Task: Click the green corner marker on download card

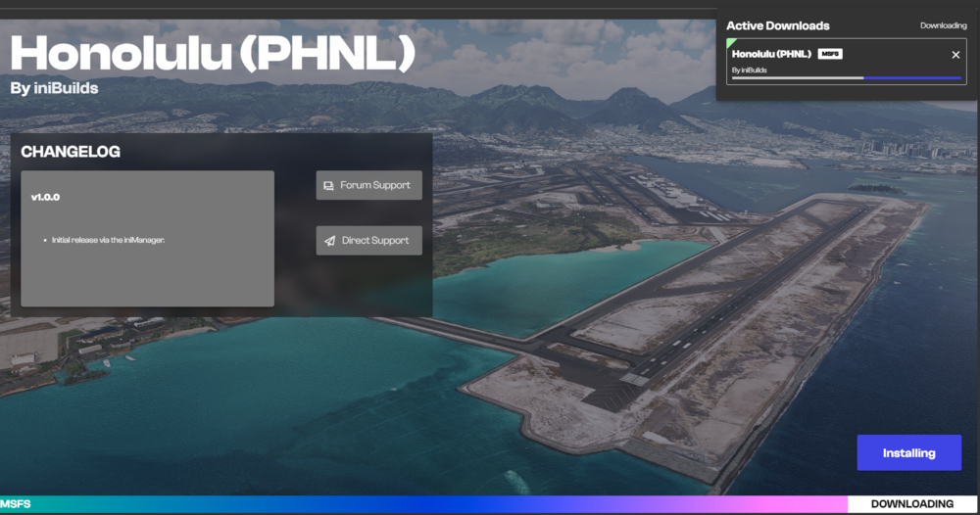Action: (730, 43)
